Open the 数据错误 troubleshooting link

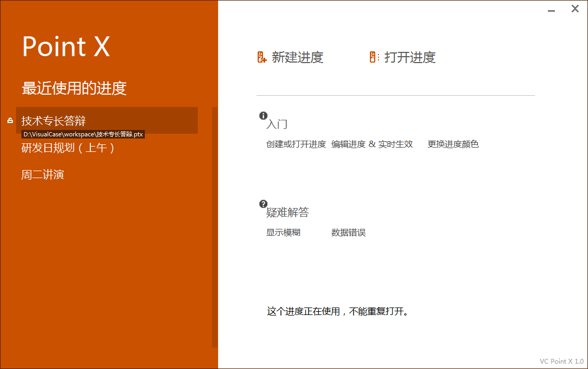pyautogui.click(x=349, y=233)
